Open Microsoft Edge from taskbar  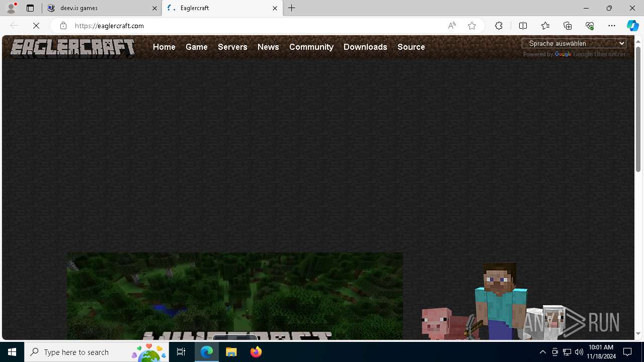click(x=207, y=352)
